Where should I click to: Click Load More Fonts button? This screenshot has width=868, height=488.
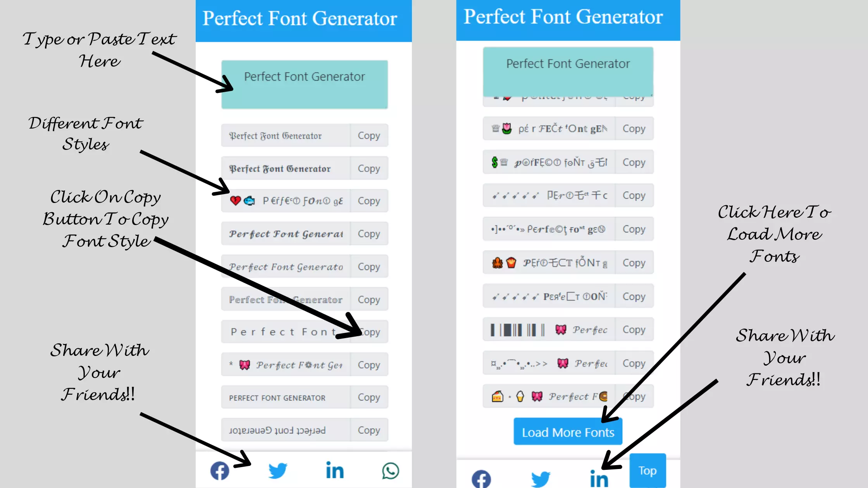(x=568, y=432)
